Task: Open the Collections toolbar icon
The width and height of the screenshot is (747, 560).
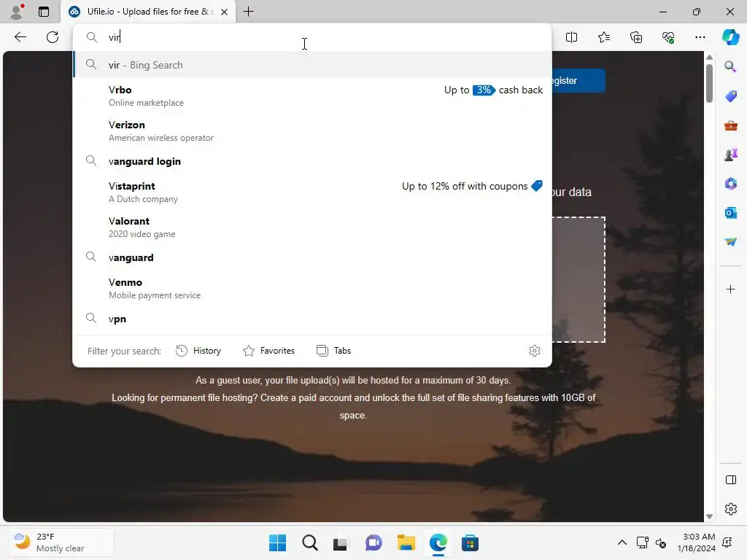Action: [x=636, y=37]
